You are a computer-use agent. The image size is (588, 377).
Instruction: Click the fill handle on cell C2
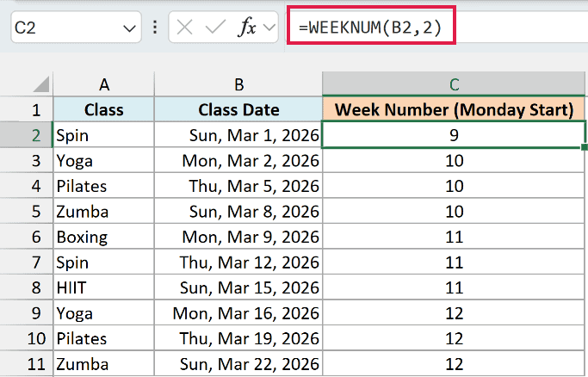[585, 147]
